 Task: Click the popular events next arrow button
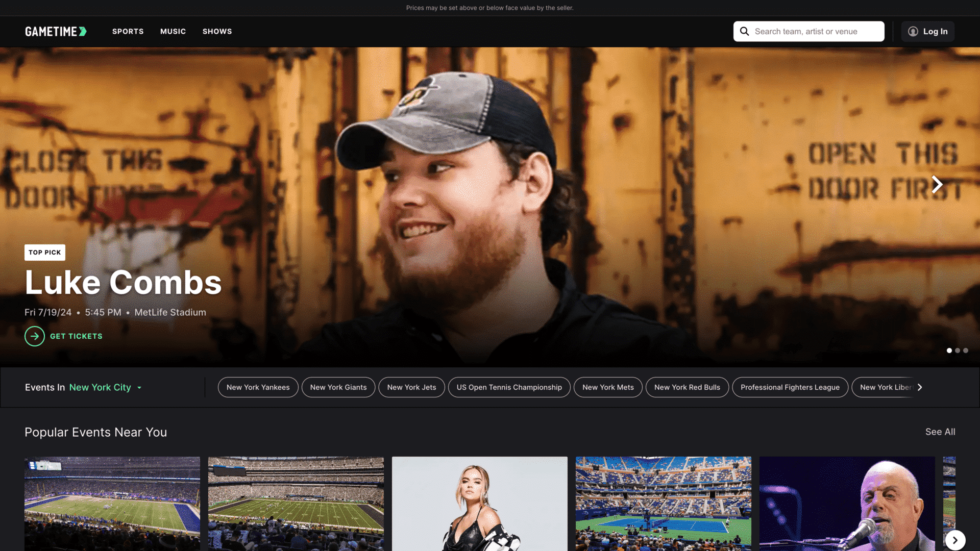pyautogui.click(x=955, y=540)
